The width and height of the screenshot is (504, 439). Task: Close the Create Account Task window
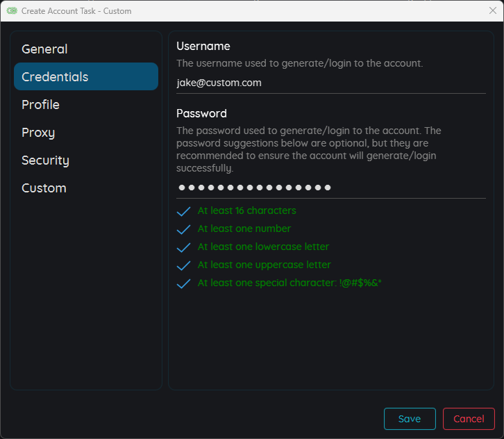[492, 11]
